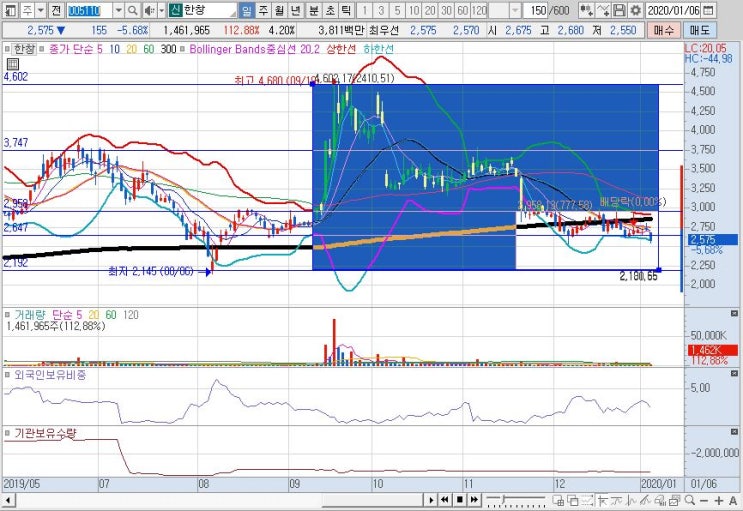743x511 pixels.
Task: Open dropdown arrow beside speaker icon
Action: pos(162,10)
